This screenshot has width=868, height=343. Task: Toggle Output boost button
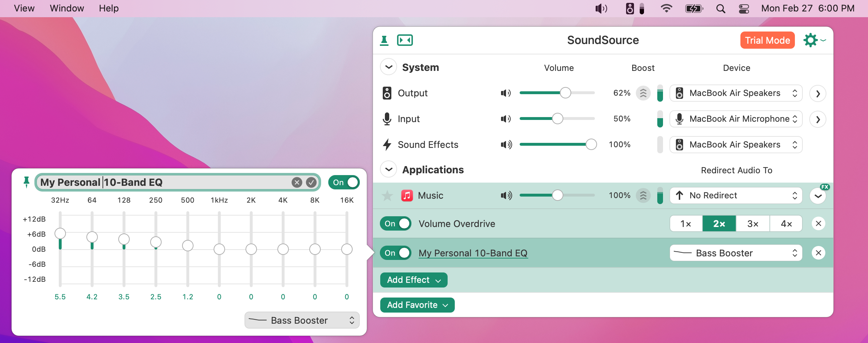coord(643,93)
